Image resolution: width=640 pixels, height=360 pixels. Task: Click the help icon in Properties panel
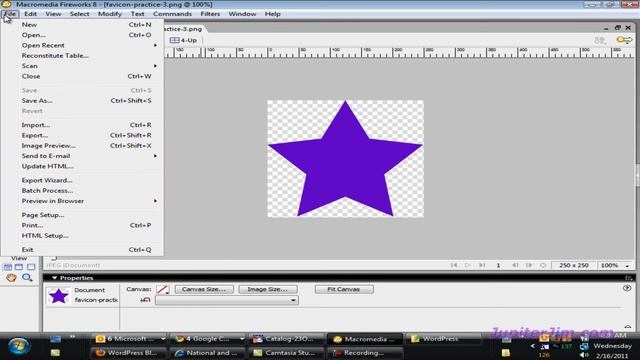627,288
